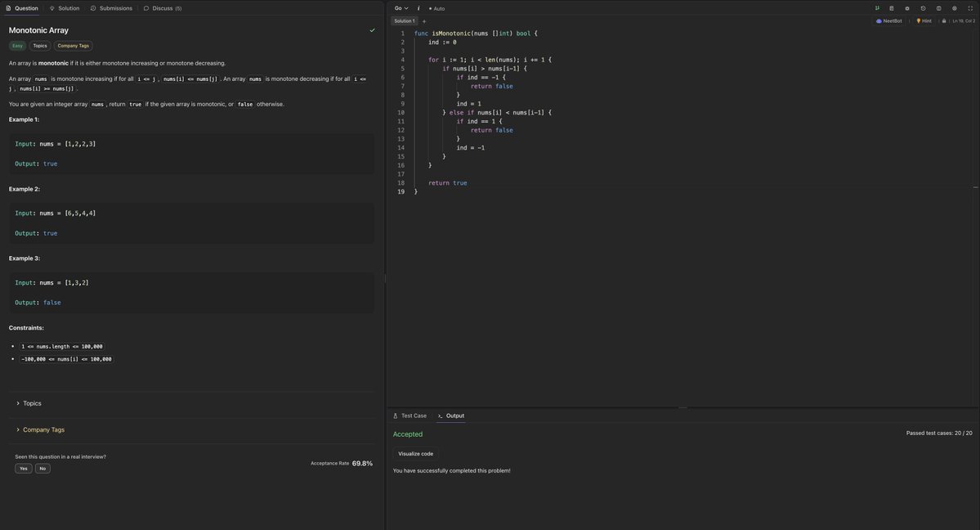This screenshot has height=530, width=980.
Task: Click the Company Tags pill under the title
Action: point(73,46)
